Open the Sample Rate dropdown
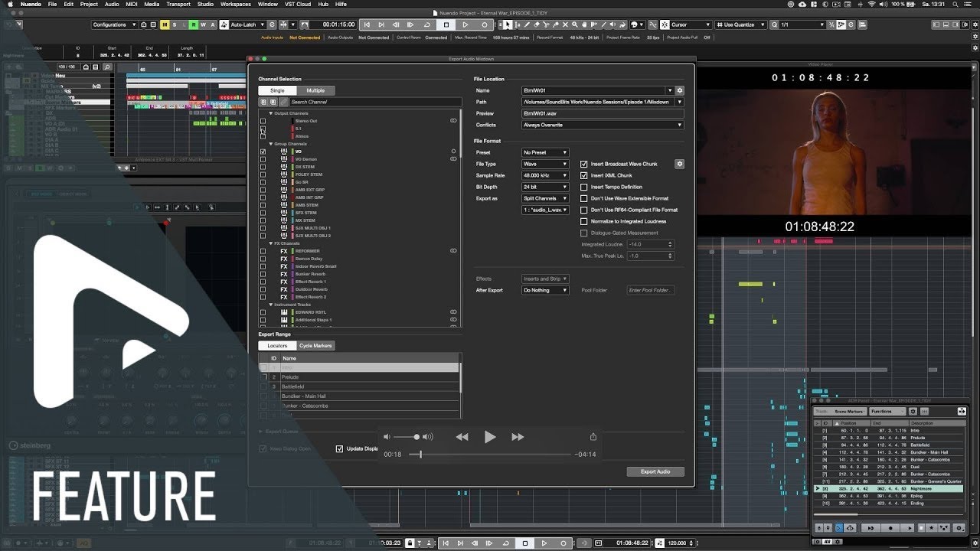The image size is (980, 551). [545, 175]
